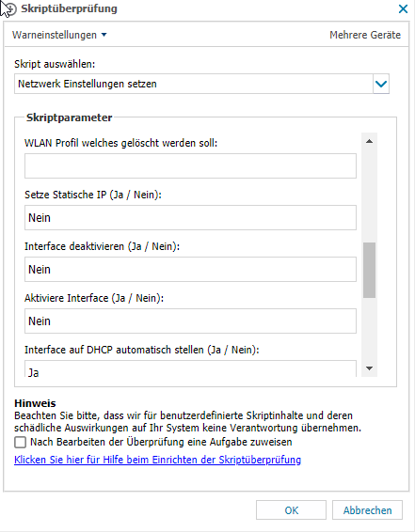Click the Abbrechen button
This screenshot has height=532, width=415.
(x=367, y=510)
